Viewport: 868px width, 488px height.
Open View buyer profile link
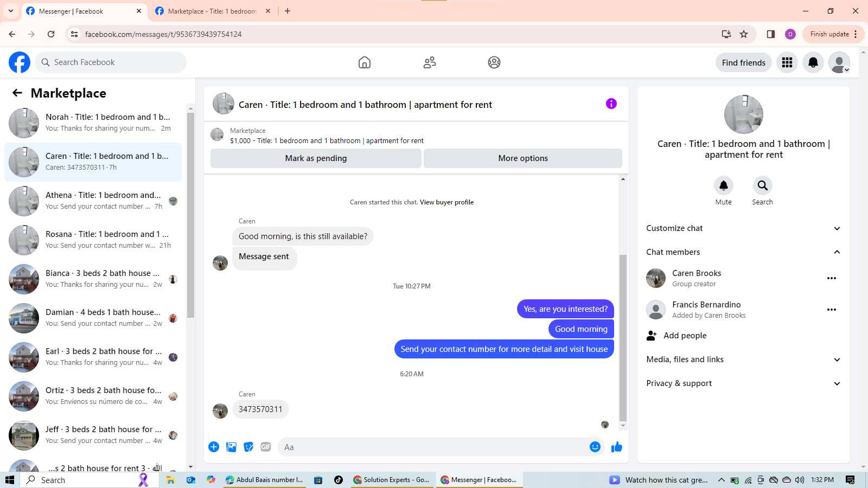click(446, 202)
